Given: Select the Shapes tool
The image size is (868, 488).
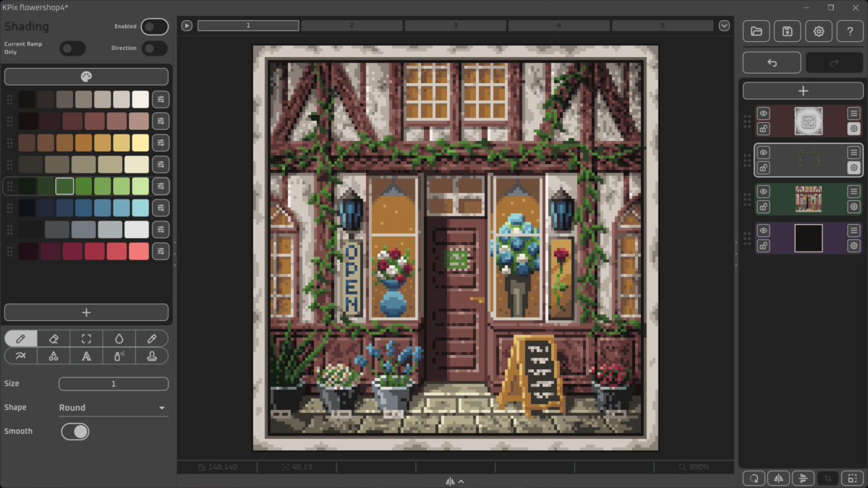Looking at the screenshot, I should point(54,356).
